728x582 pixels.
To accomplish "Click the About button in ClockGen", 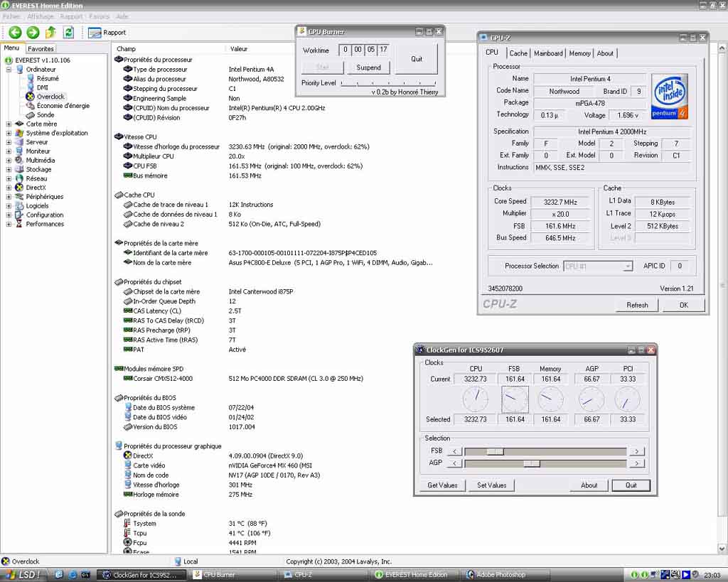I will click(589, 485).
